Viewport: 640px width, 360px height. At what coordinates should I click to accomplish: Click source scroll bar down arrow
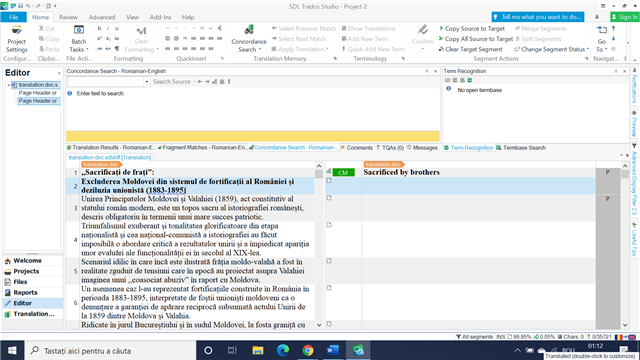(x=319, y=325)
